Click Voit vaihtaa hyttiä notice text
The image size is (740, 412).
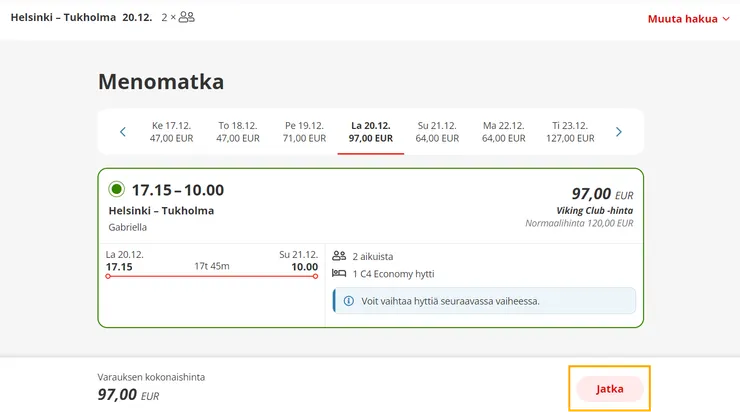tap(450, 301)
